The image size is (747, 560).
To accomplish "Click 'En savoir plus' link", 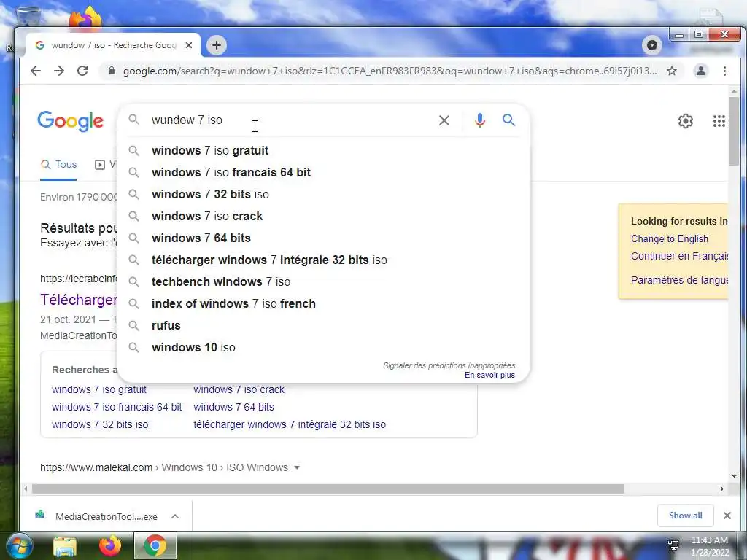I will 489,376.
